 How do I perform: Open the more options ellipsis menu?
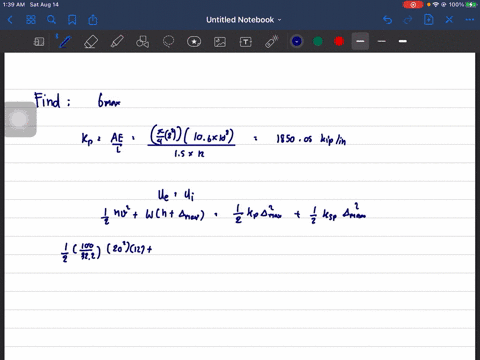click(470, 20)
